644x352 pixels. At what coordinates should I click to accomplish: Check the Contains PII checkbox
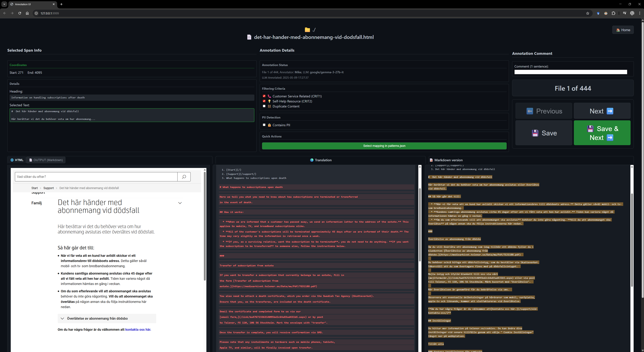pyautogui.click(x=264, y=125)
